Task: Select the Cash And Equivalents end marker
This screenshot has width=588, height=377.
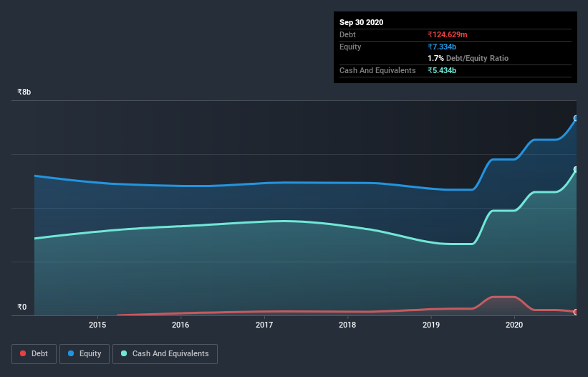Action: pyautogui.click(x=576, y=170)
